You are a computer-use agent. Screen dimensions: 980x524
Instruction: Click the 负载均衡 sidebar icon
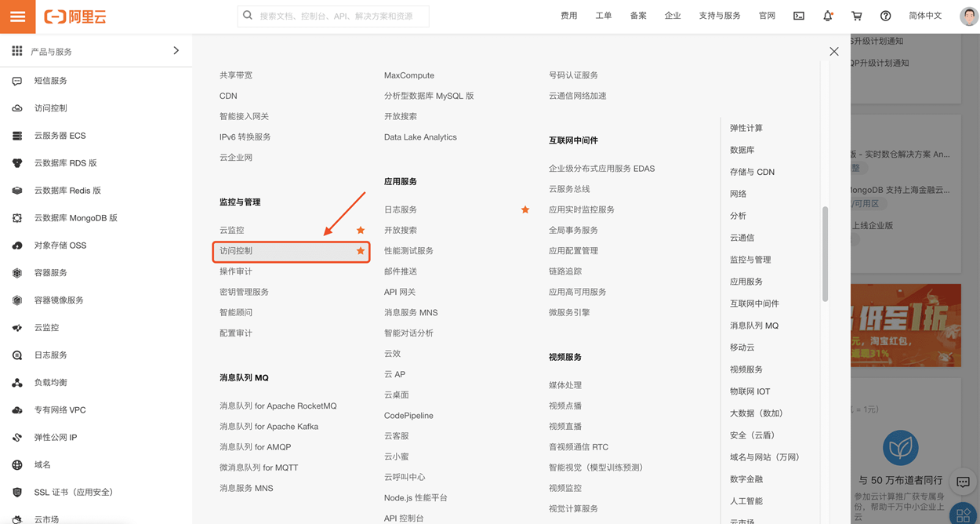click(x=17, y=383)
